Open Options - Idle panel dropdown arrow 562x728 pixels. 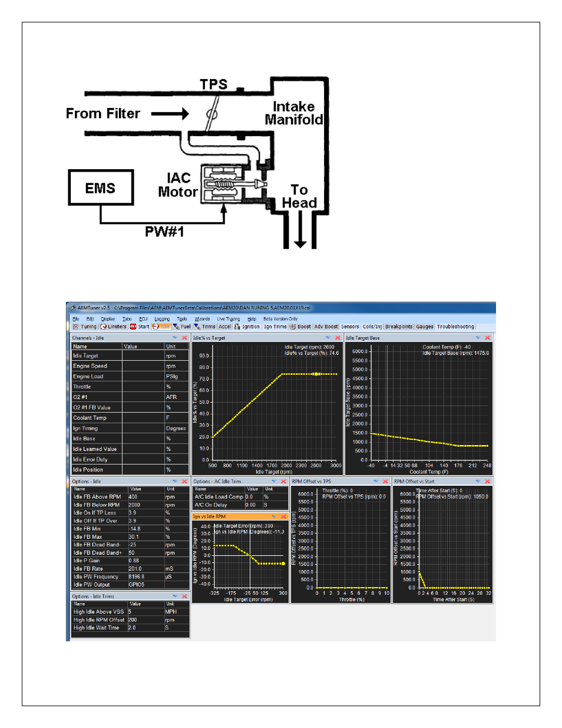[175, 481]
